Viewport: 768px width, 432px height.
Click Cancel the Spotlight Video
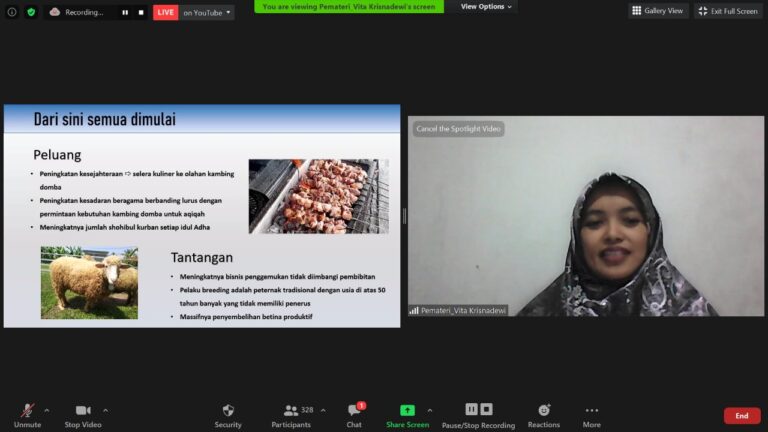(458, 129)
